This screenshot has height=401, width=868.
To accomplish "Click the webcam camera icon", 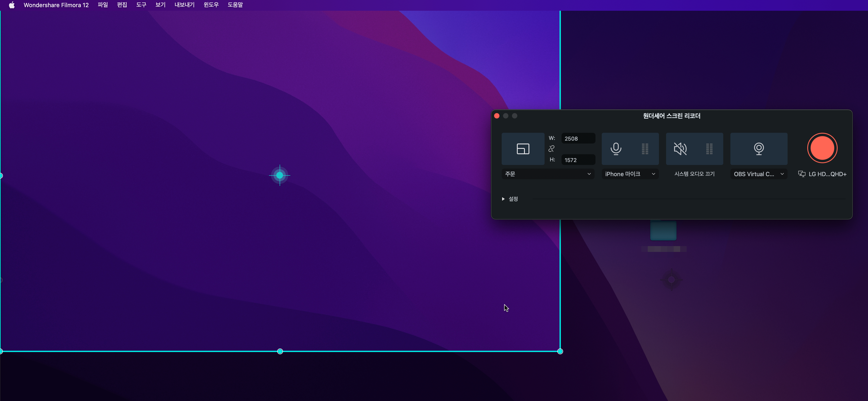I will pos(759,149).
